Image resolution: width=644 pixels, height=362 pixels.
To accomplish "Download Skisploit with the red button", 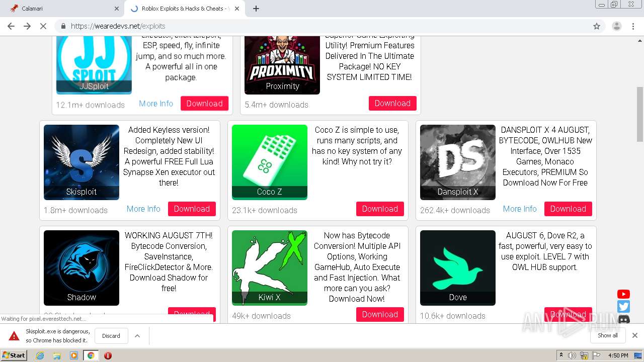I will pyautogui.click(x=192, y=209).
